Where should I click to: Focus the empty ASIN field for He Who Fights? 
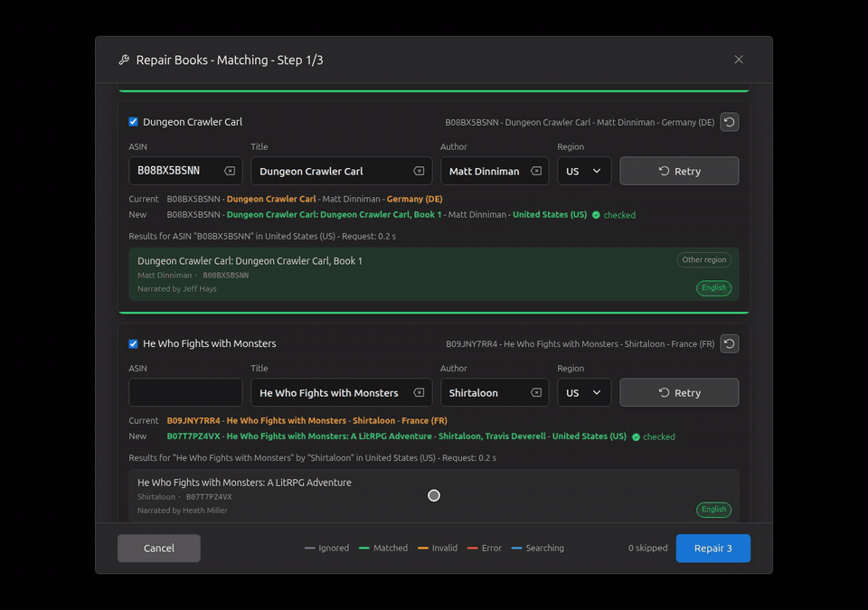pyautogui.click(x=185, y=392)
